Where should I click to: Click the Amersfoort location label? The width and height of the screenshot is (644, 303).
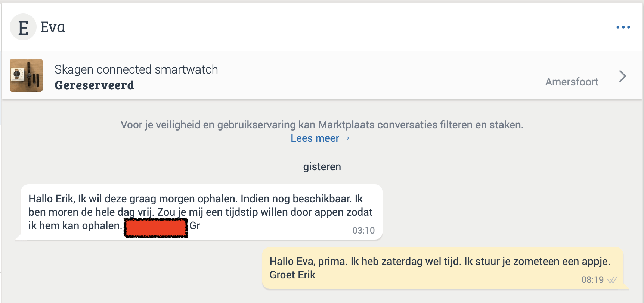(x=572, y=82)
